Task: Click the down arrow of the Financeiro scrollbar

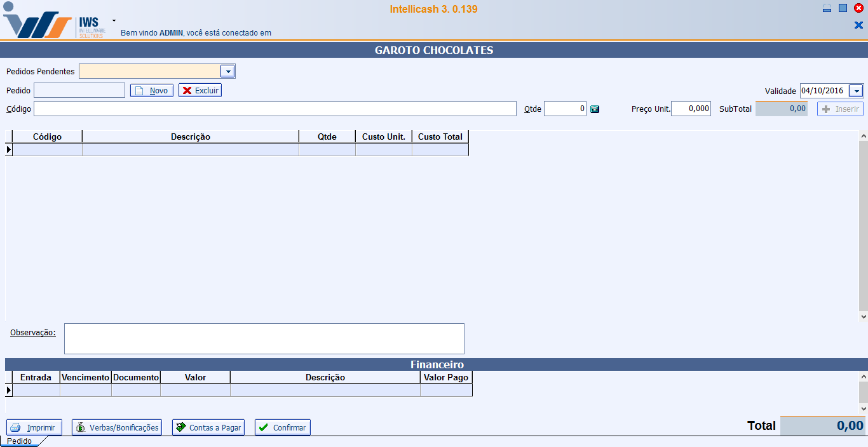Action: pos(863,409)
